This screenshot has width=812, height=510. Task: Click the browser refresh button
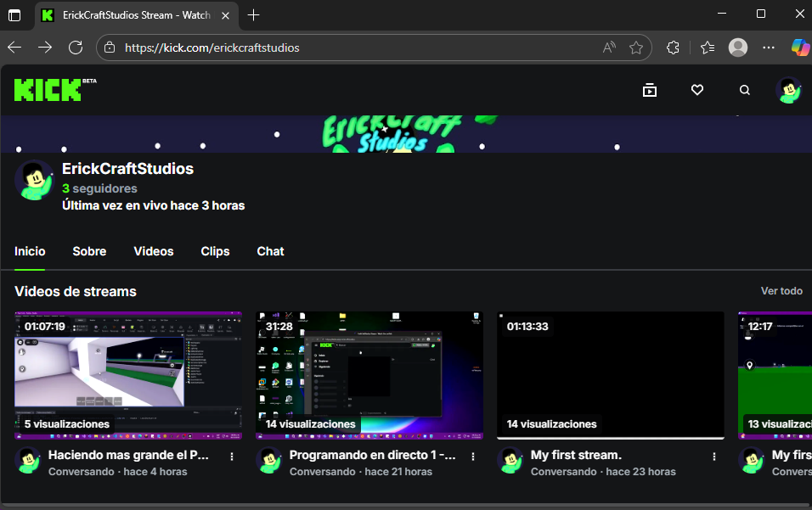[76, 48]
